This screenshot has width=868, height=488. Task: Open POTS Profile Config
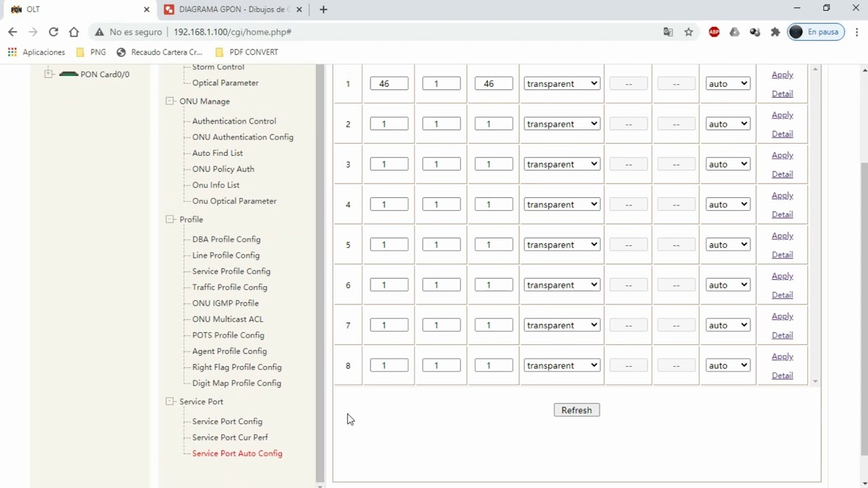click(228, 335)
